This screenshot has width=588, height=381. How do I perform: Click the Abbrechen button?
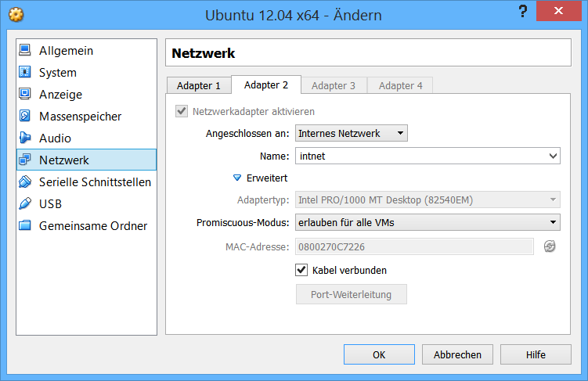tap(457, 354)
